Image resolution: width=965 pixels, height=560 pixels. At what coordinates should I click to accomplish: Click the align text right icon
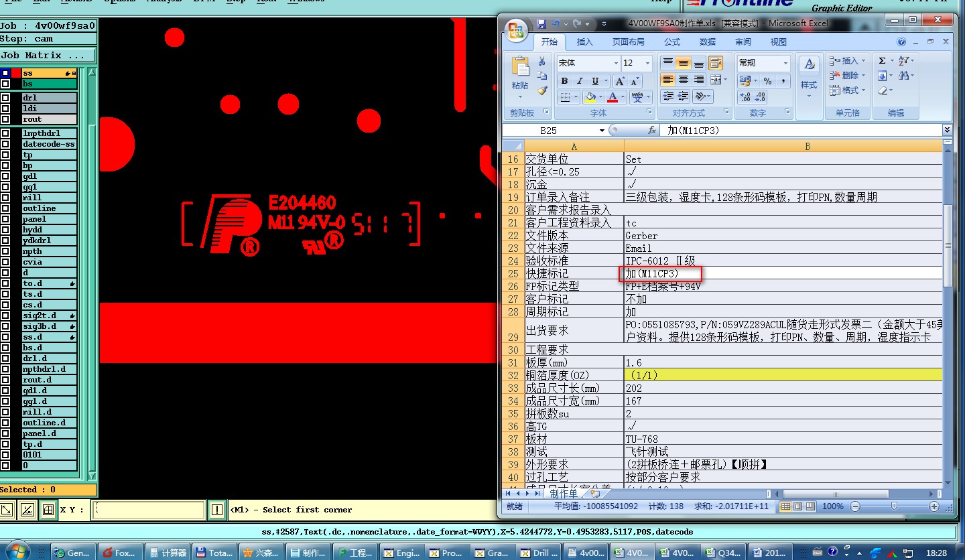click(698, 80)
